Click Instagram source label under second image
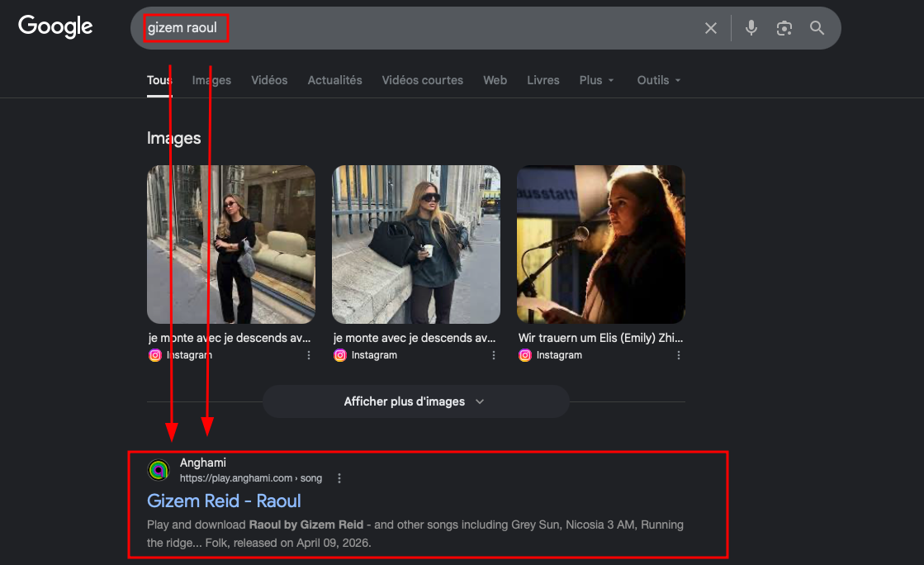This screenshot has height=565, width=924. pyautogui.click(x=374, y=355)
